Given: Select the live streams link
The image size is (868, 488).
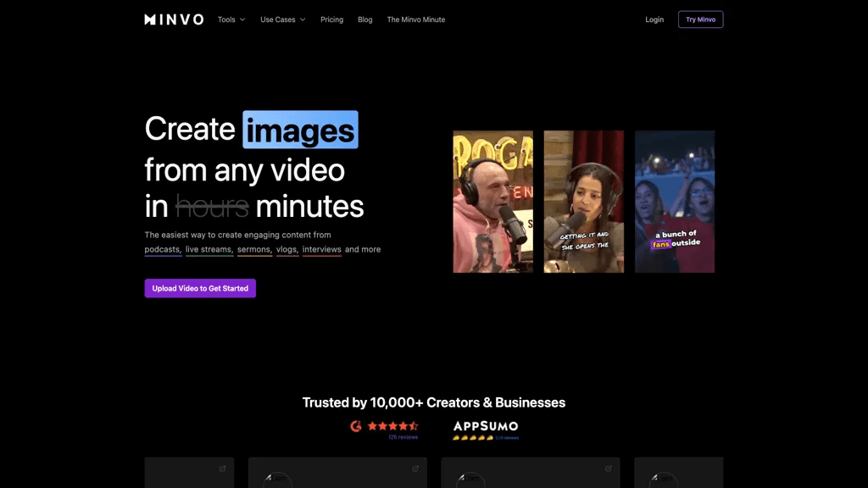Looking at the screenshot, I should click(209, 250).
